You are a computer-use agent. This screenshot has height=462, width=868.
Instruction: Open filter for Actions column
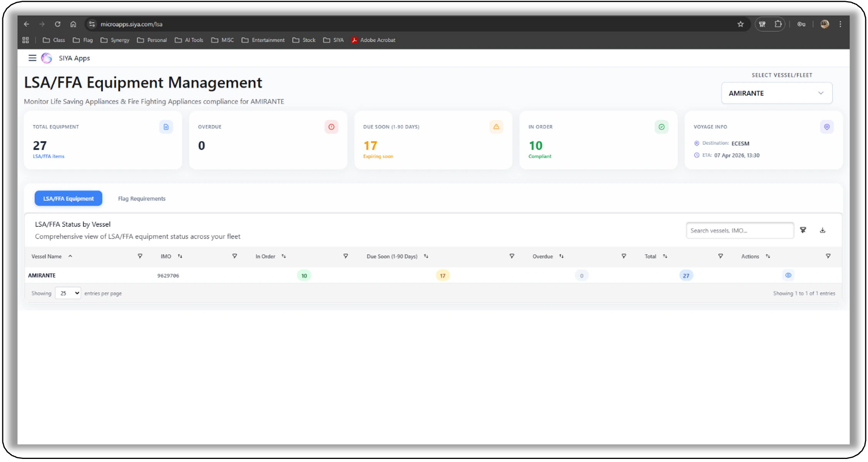[828, 256]
